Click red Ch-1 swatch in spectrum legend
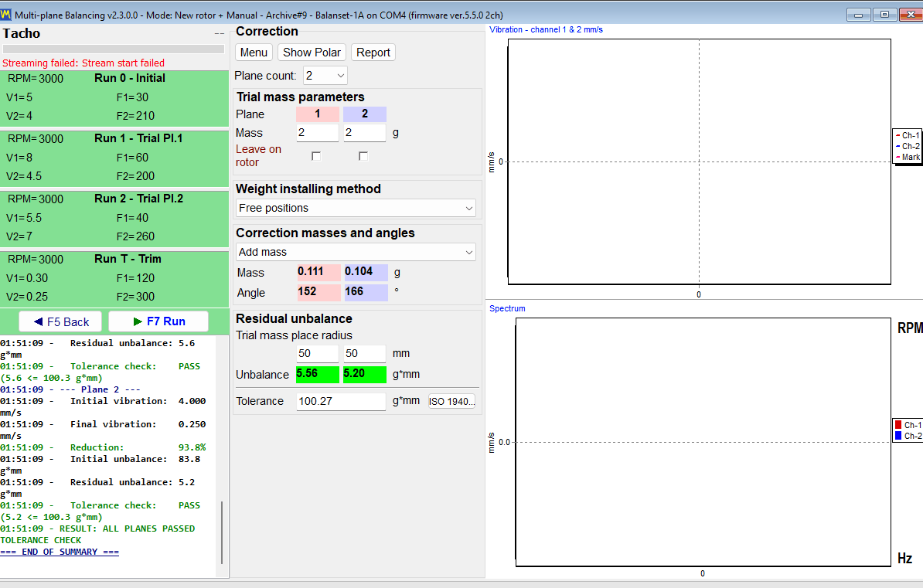The height and width of the screenshot is (588, 923). tap(898, 424)
